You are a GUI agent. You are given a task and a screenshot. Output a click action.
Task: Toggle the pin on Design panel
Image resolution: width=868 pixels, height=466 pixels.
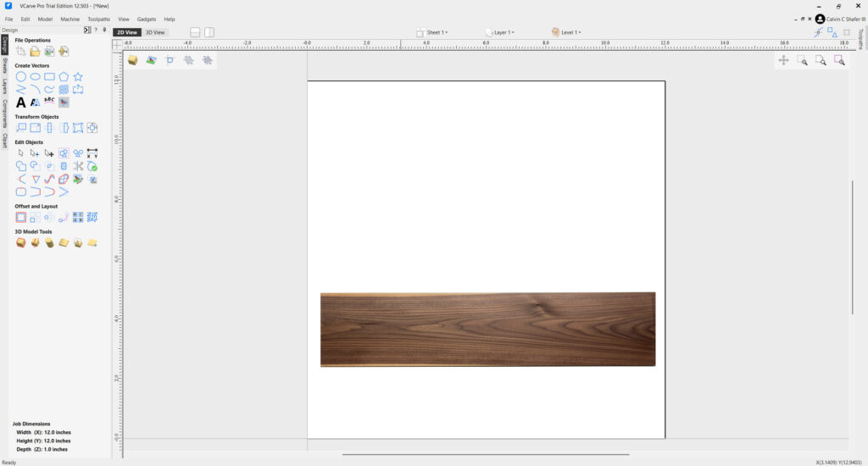103,30
